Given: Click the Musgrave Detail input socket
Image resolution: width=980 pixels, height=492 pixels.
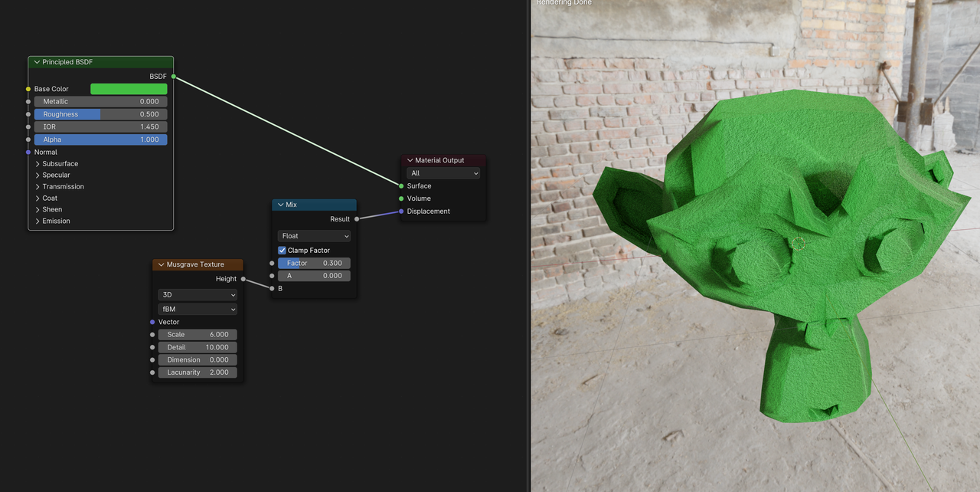Looking at the screenshot, I should 152,347.
